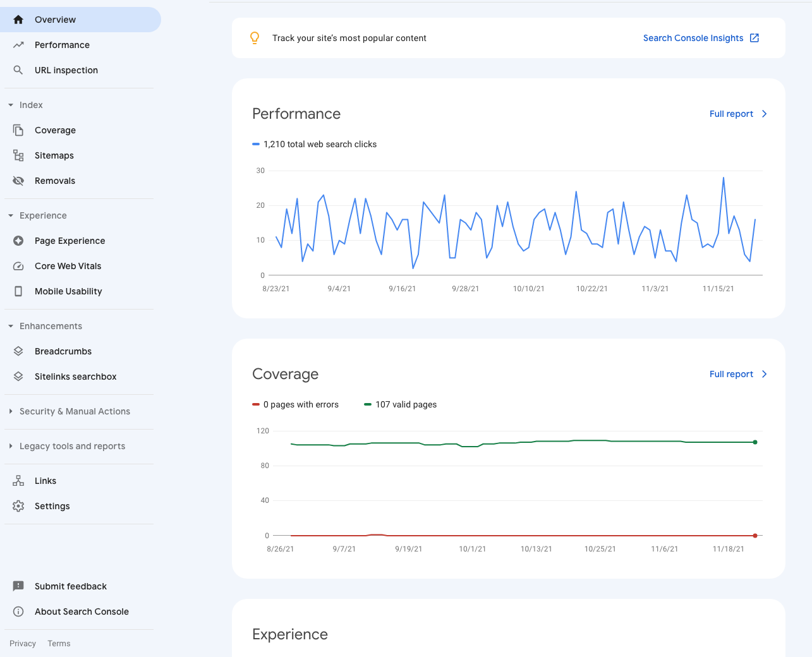The height and width of the screenshot is (657, 812).
Task: Open the Overview menu item
Action: 80,20
